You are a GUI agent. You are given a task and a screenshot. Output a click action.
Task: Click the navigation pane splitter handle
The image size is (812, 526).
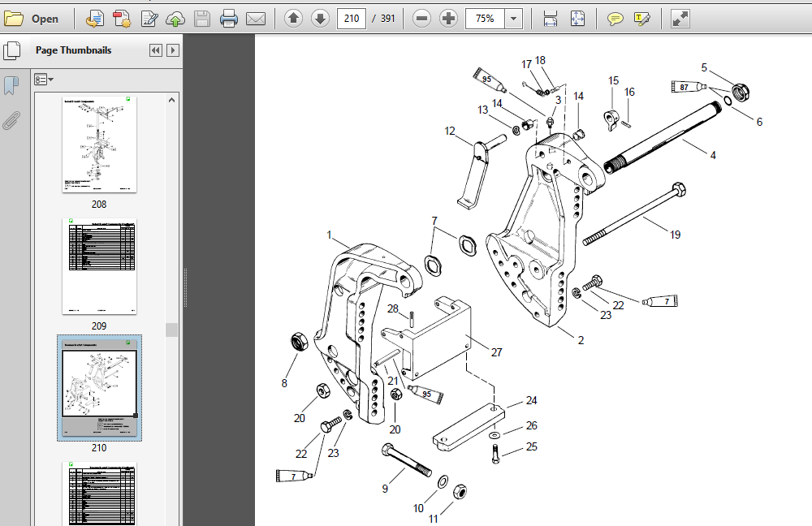(185, 288)
